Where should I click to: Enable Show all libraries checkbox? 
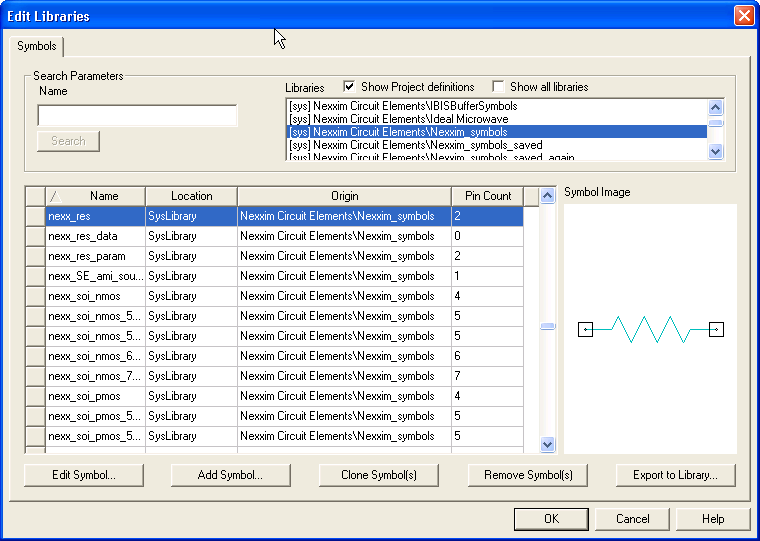(498, 87)
